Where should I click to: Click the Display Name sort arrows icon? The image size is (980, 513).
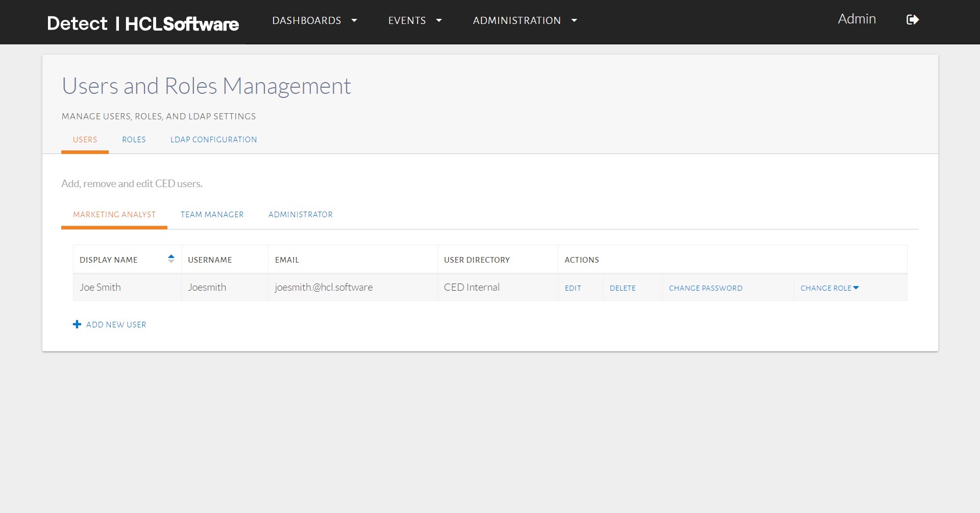coord(171,259)
